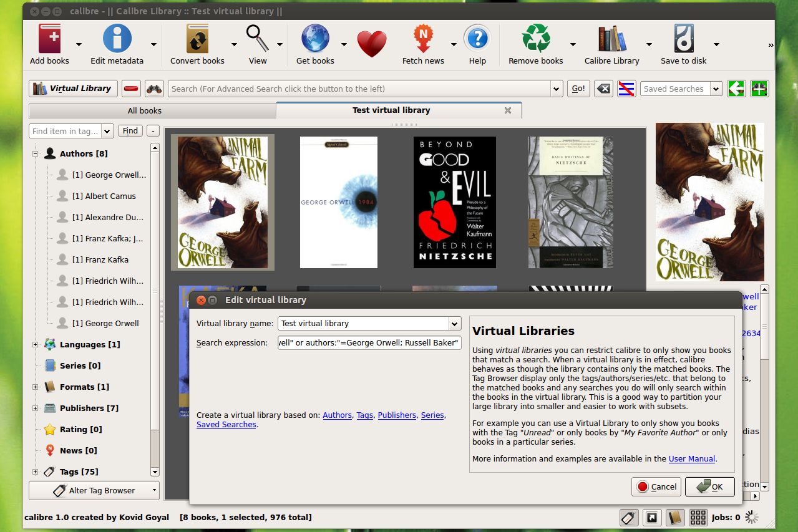This screenshot has height=532, width=798.
Task: Open the Virtual library name dropdown
Action: pyautogui.click(x=454, y=324)
